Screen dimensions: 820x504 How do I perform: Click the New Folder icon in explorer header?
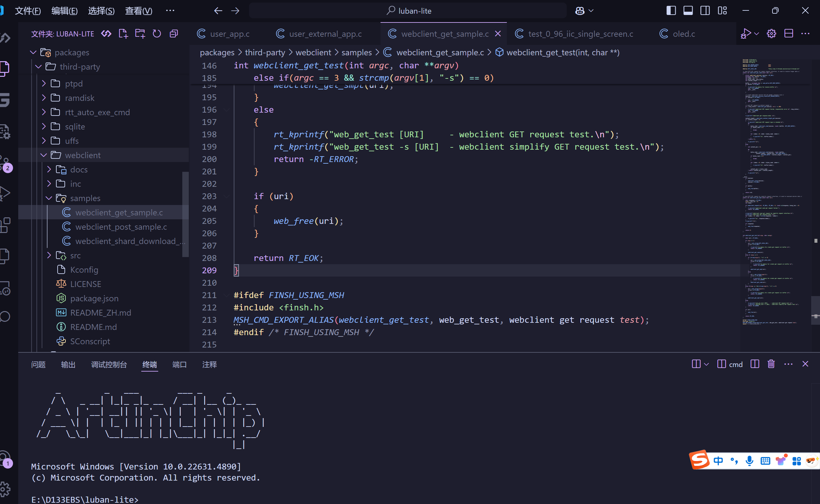coord(140,34)
